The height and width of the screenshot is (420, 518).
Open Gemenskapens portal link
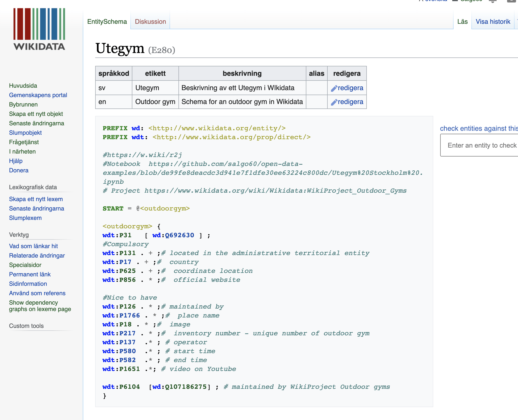(x=38, y=95)
